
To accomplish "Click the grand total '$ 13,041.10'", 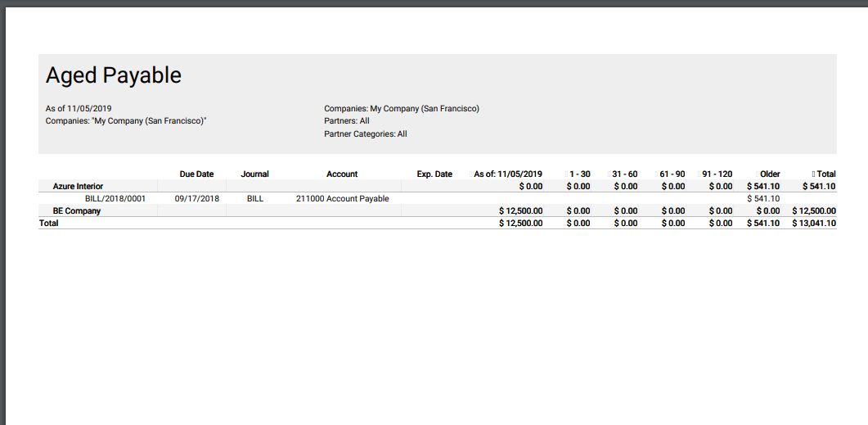I will coord(814,223).
